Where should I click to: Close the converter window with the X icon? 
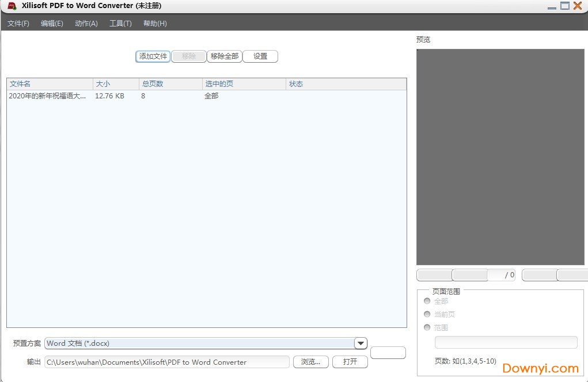577,6
